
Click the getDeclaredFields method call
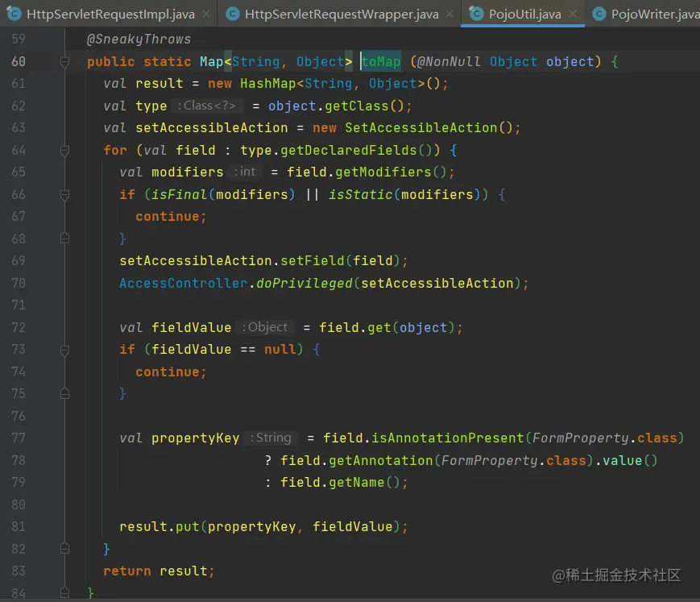(x=348, y=151)
